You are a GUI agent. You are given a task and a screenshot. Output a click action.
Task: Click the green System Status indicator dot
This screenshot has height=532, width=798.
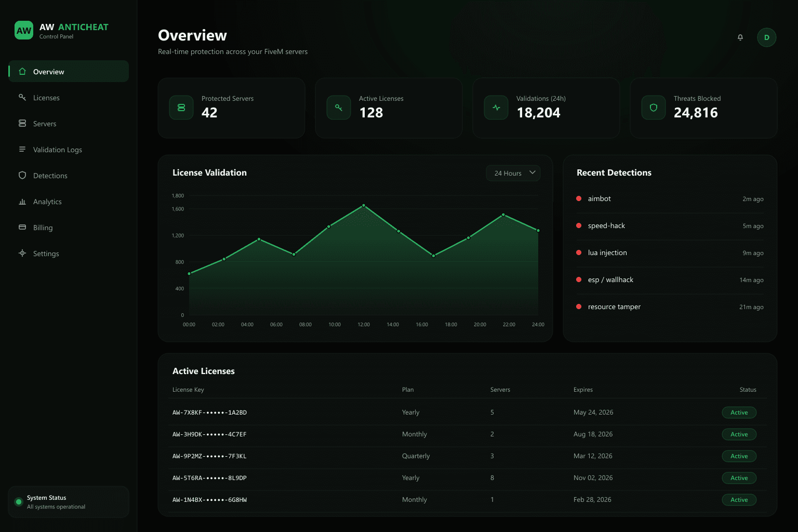(x=19, y=502)
